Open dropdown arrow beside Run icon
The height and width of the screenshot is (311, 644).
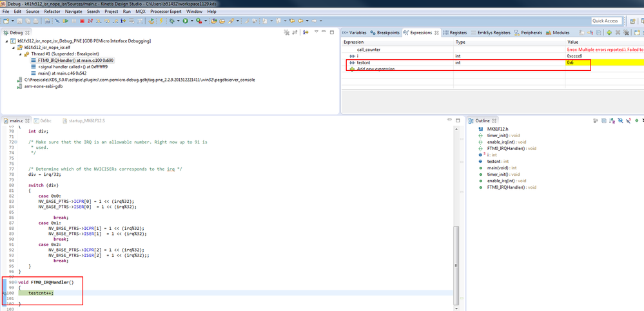(x=191, y=21)
